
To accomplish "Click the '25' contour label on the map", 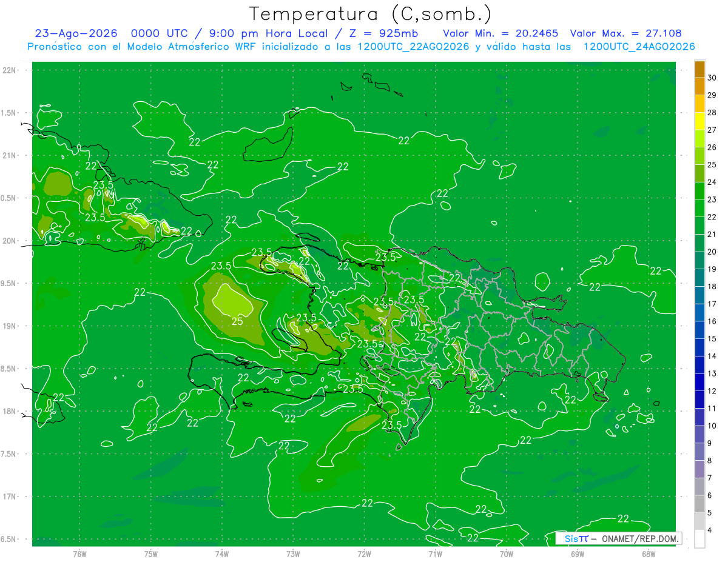I will pyautogui.click(x=237, y=321).
